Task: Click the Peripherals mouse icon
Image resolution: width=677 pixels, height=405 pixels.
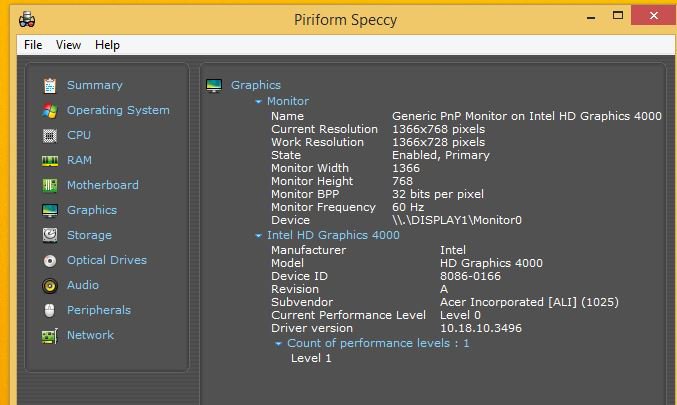Action: click(x=50, y=310)
